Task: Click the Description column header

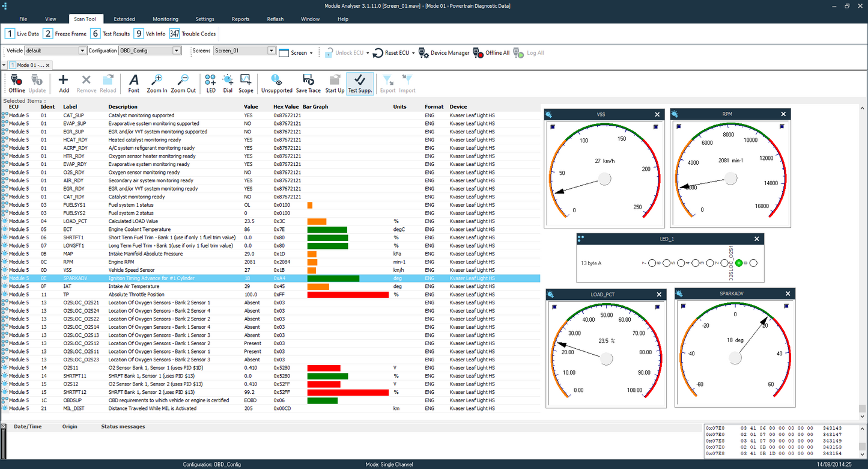Action: (123, 107)
